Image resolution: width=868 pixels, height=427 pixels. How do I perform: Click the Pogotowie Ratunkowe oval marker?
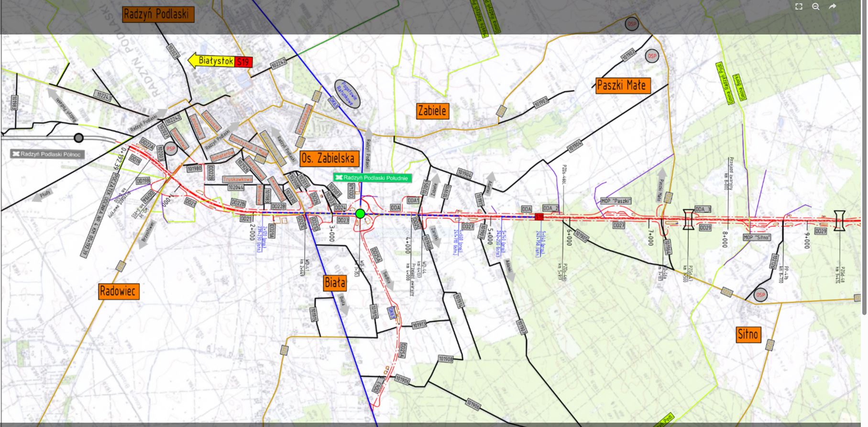tap(347, 93)
